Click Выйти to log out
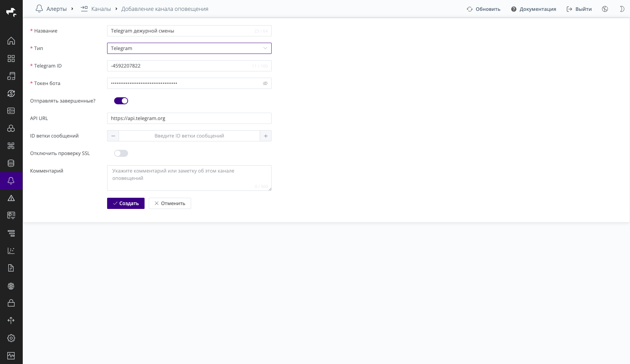 [x=579, y=9]
